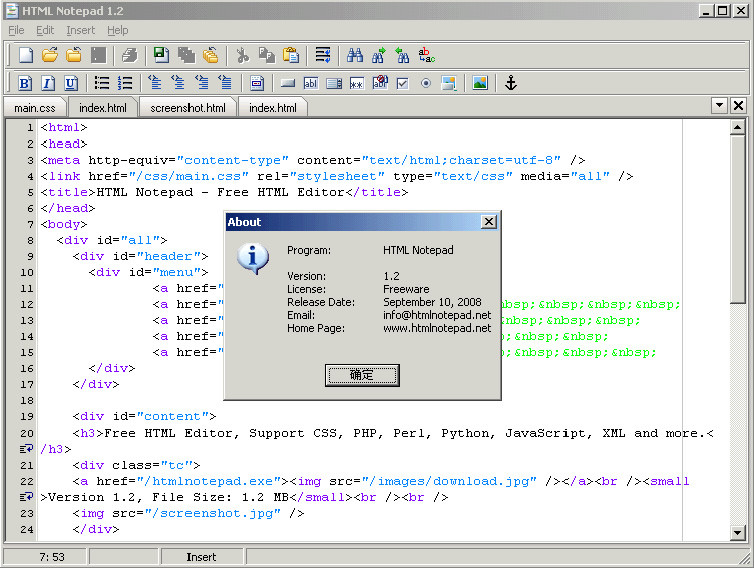Cut selection with the scissors icon
Image resolution: width=754 pixels, height=568 pixels.
click(242, 55)
